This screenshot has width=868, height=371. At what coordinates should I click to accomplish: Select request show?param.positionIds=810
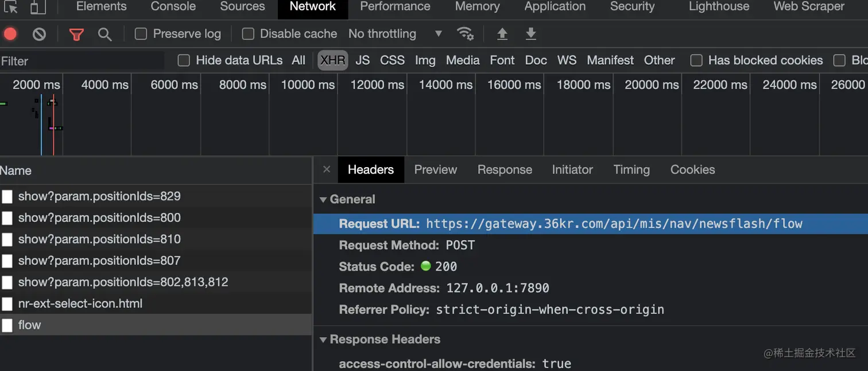point(156,239)
